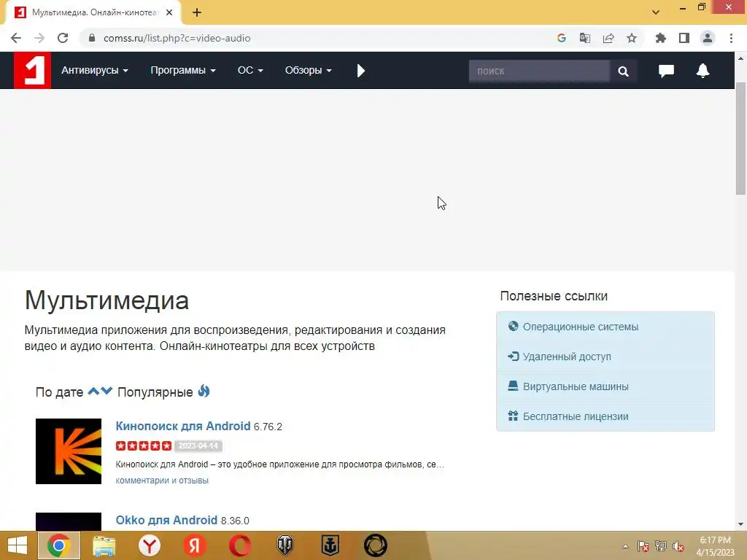Expand the Обзоры menu
747x560 pixels.
[309, 71]
